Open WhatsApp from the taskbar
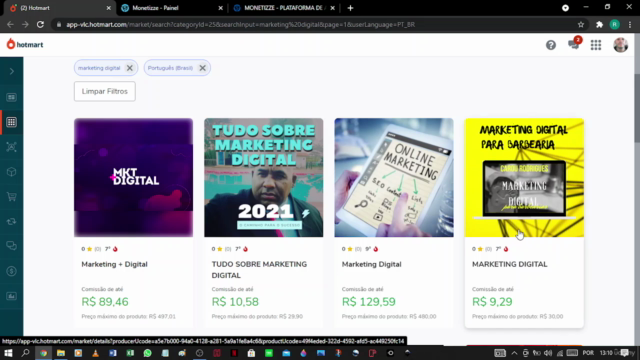This screenshot has height=360, width=640. click(x=147, y=353)
